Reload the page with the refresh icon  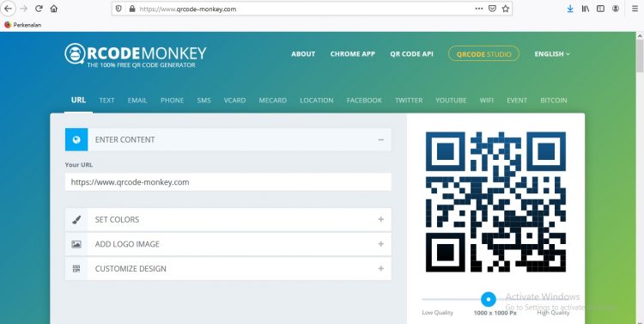[39, 9]
